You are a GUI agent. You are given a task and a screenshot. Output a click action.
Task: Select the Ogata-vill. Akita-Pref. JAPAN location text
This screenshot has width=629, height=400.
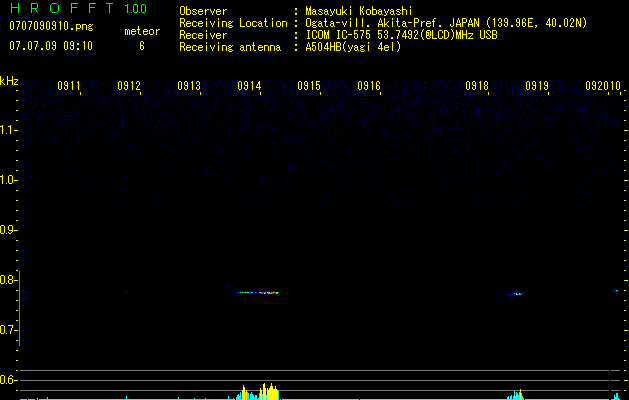click(x=446, y=23)
